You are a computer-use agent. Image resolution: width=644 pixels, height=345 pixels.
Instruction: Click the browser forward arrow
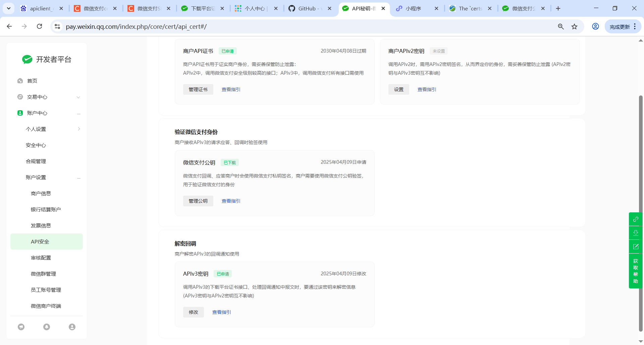tap(24, 26)
